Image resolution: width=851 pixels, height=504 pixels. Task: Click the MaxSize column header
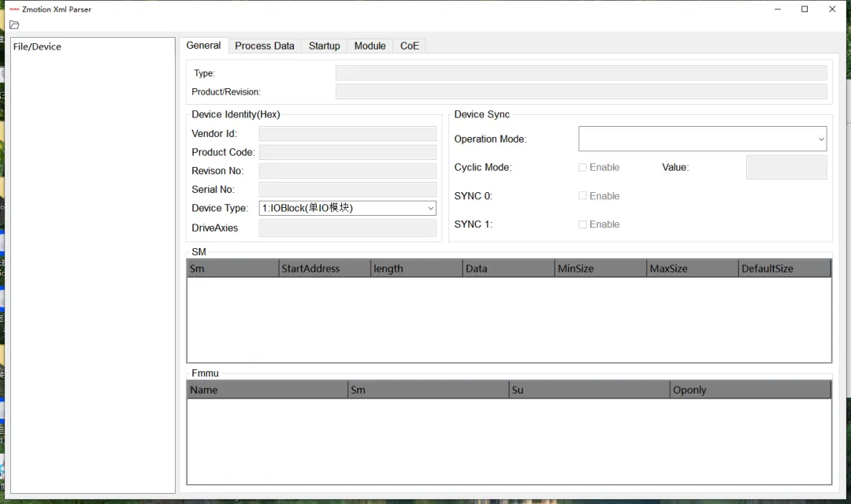click(693, 269)
